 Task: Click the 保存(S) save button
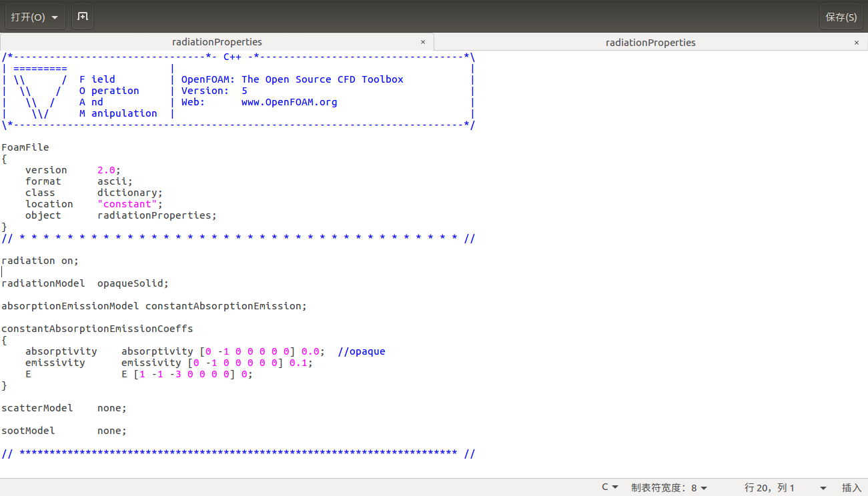841,17
